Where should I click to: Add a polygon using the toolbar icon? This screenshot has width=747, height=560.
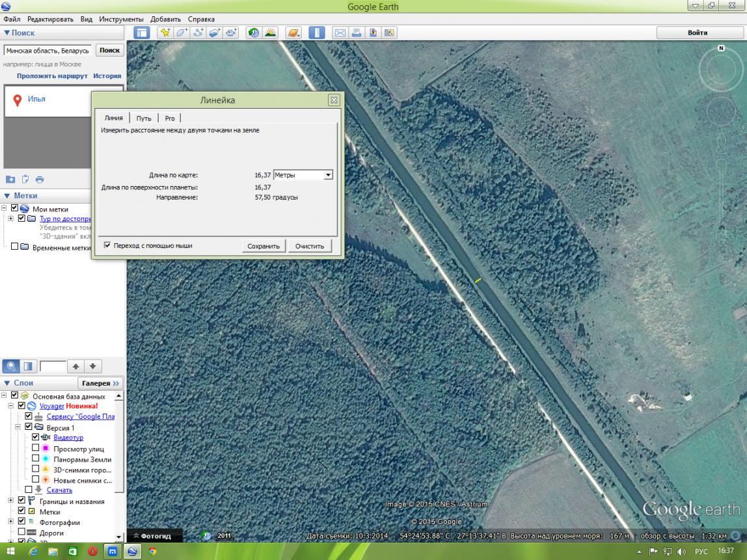tap(182, 33)
